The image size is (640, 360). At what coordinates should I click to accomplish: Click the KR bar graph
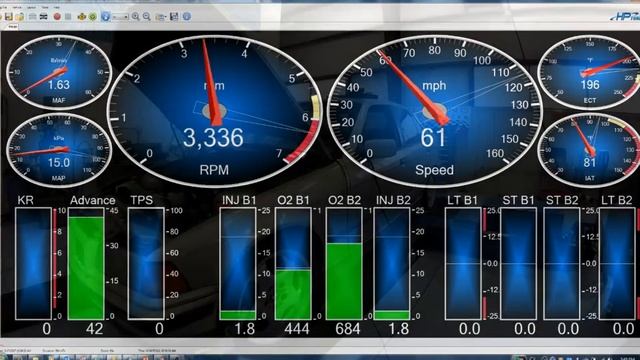tap(33, 263)
